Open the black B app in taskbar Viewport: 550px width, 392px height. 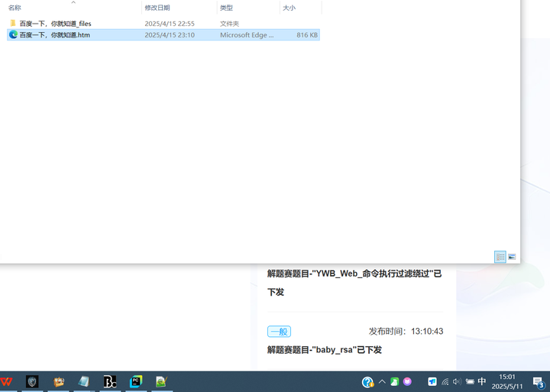(x=110, y=381)
